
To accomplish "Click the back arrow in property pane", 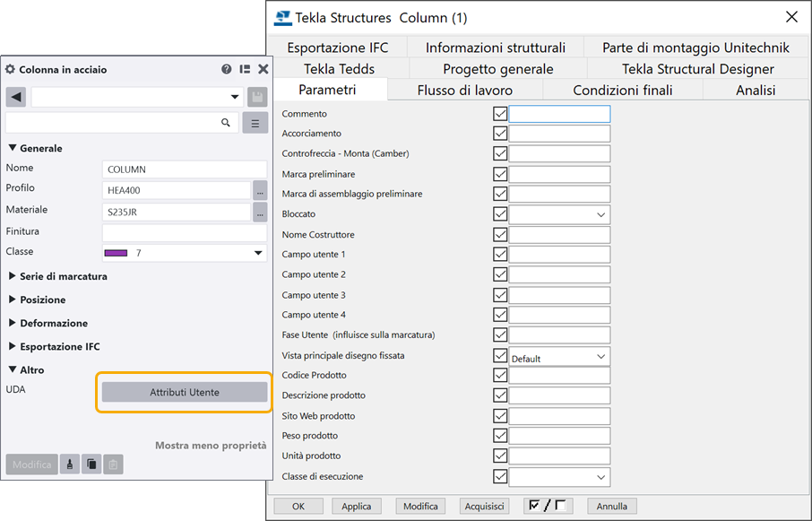I will pyautogui.click(x=15, y=97).
